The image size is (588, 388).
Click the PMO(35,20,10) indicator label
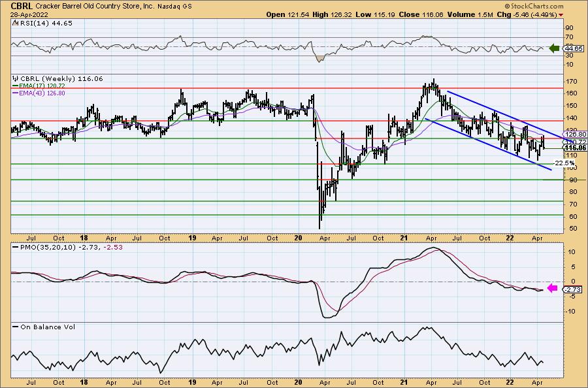pos(48,248)
